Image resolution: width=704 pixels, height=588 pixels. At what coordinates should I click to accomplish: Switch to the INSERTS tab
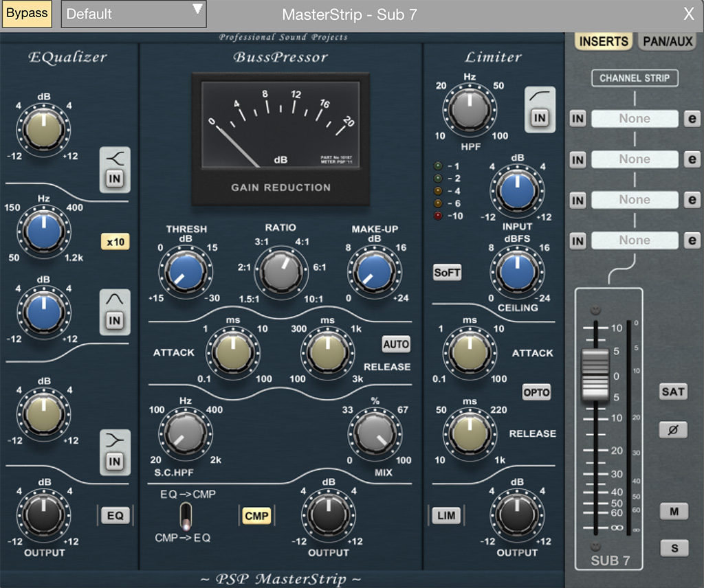pyautogui.click(x=604, y=41)
